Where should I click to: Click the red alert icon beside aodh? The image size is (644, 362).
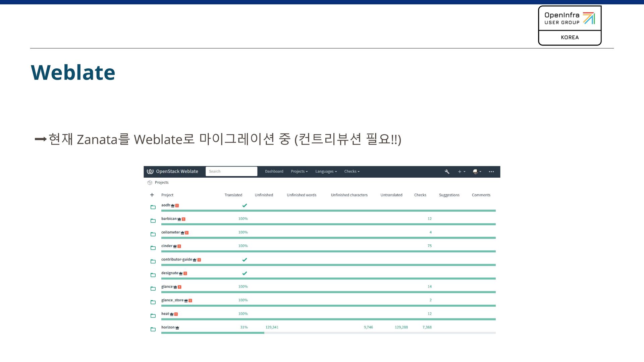pyautogui.click(x=177, y=205)
